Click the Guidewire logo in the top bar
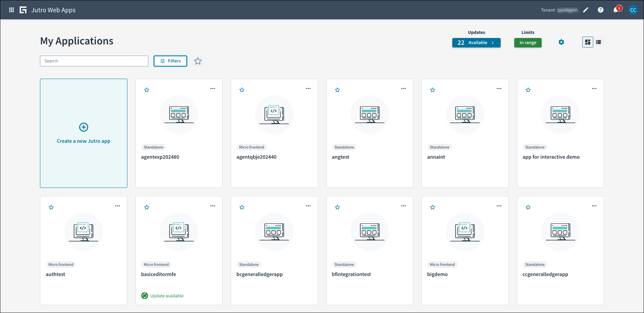 [23, 9]
